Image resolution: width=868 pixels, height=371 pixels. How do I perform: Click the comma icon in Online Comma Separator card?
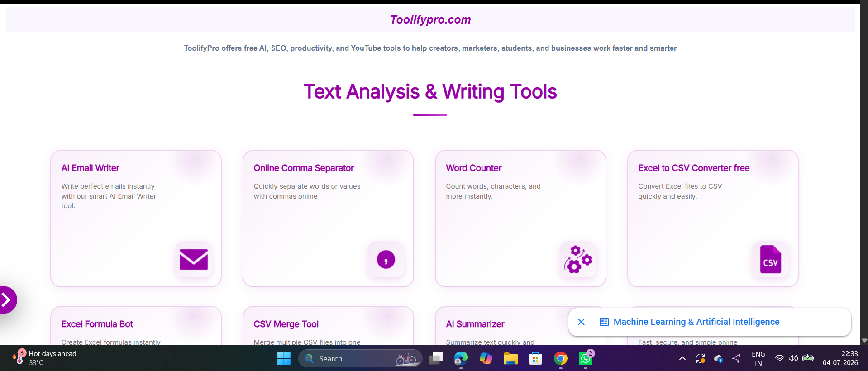[386, 260]
